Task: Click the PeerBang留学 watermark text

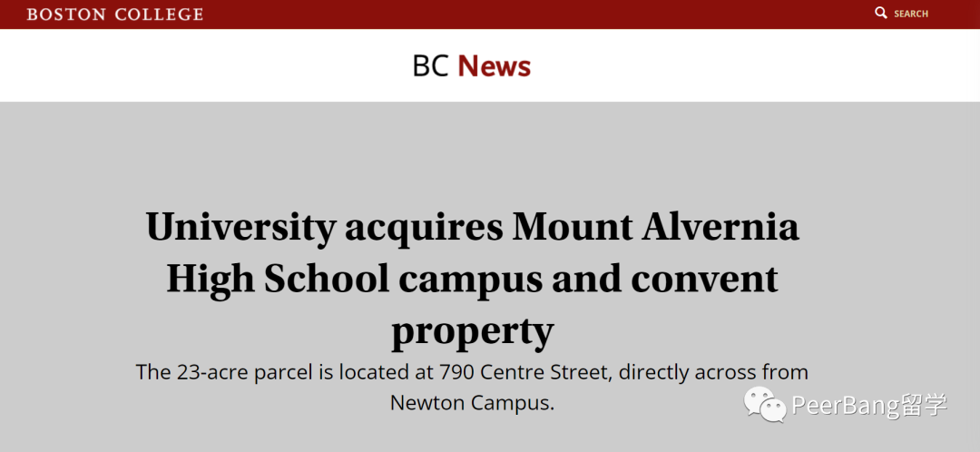Action: click(x=870, y=405)
